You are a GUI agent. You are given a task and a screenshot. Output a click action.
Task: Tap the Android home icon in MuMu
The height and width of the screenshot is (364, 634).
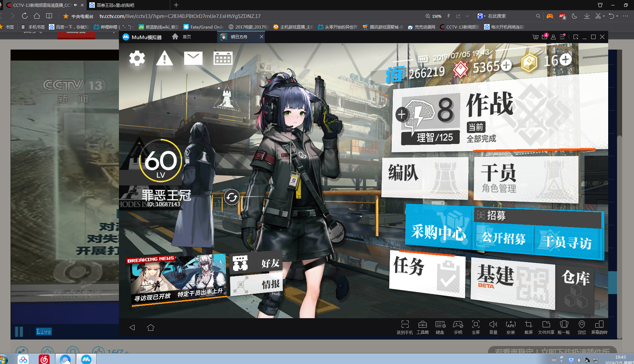[151, 327]
